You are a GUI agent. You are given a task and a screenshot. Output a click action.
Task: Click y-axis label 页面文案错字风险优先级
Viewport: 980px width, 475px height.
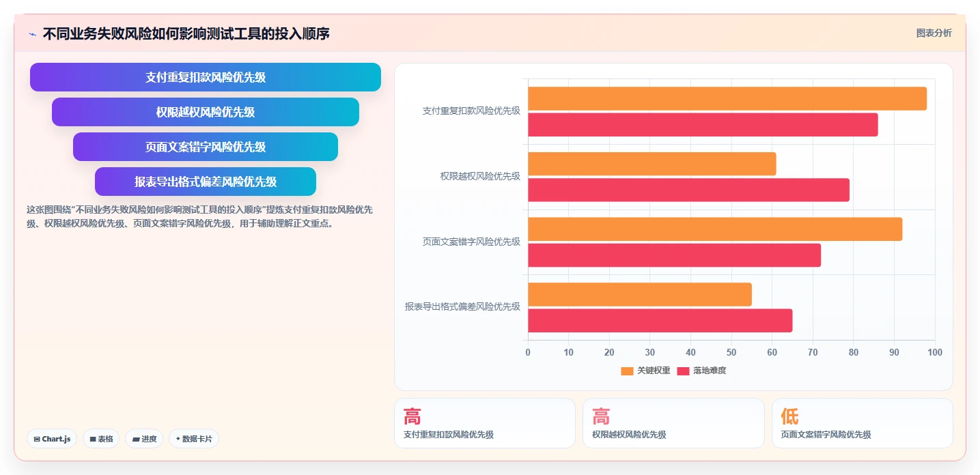pyautogui.click(x=471, y=242)
